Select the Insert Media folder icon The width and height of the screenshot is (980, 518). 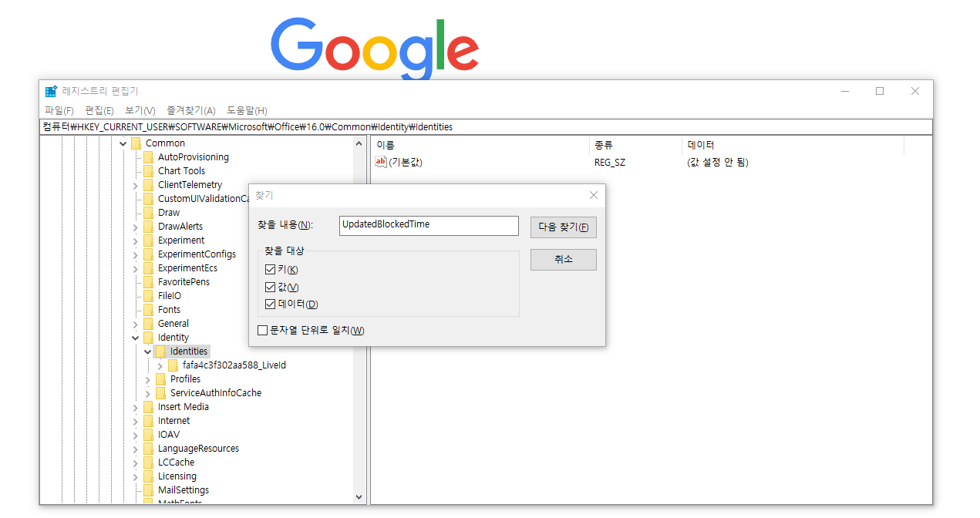[148, 407]
